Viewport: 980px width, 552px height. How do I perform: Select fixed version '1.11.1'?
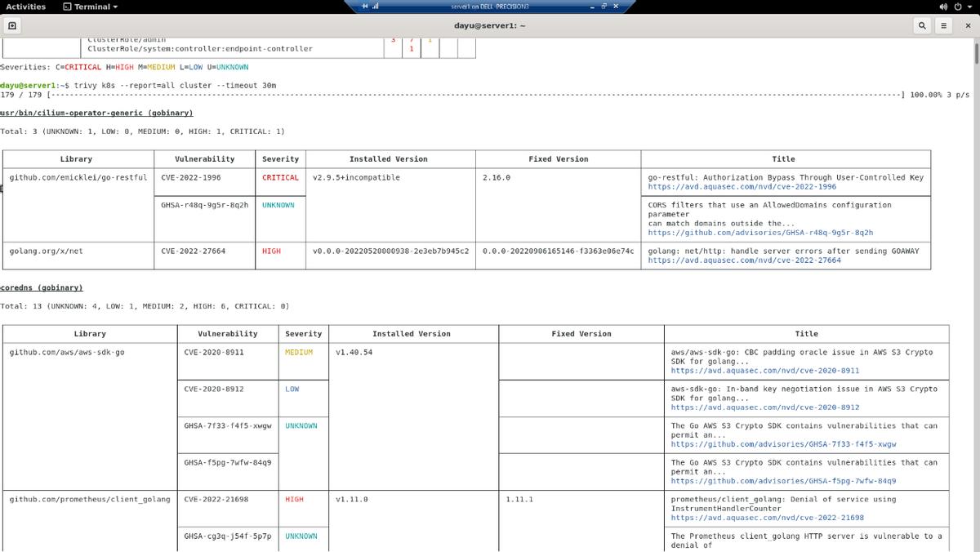(519, 499)
